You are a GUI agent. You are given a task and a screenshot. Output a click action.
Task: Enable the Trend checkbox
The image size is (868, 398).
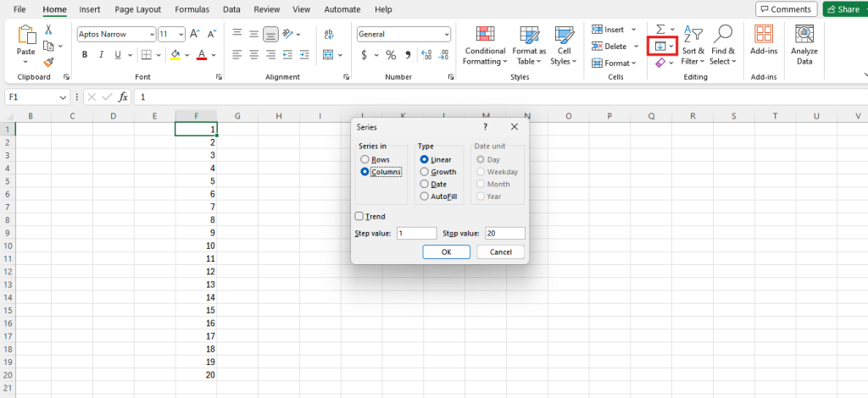click(x=360, y=217)
